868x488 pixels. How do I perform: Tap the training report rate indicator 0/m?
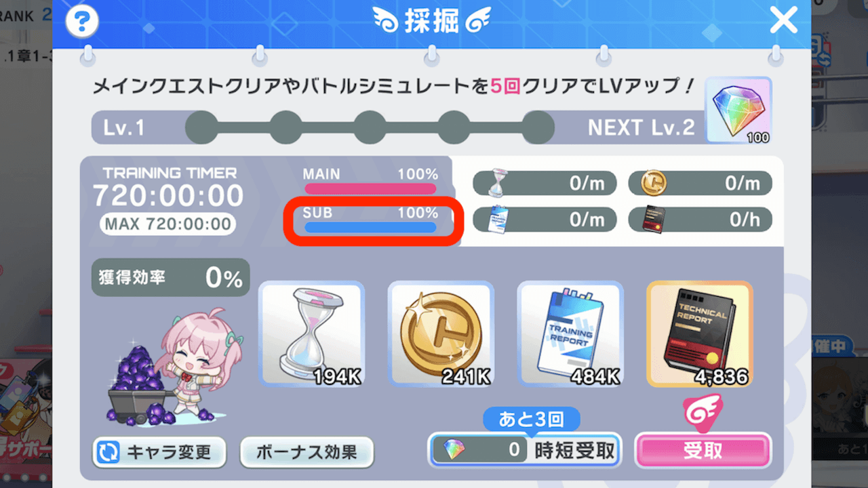coord(545,220)
